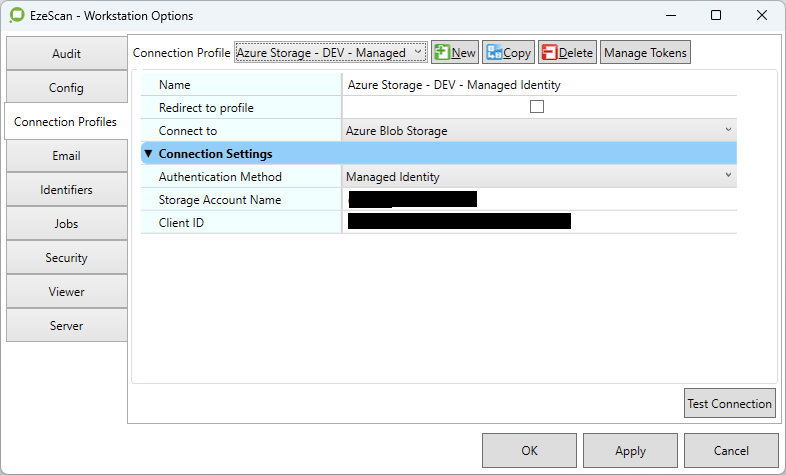Image resolution: width=786 pixels, height=475 pixels.
Task: Click the Delete profile icon button
Action: (567, 53)
